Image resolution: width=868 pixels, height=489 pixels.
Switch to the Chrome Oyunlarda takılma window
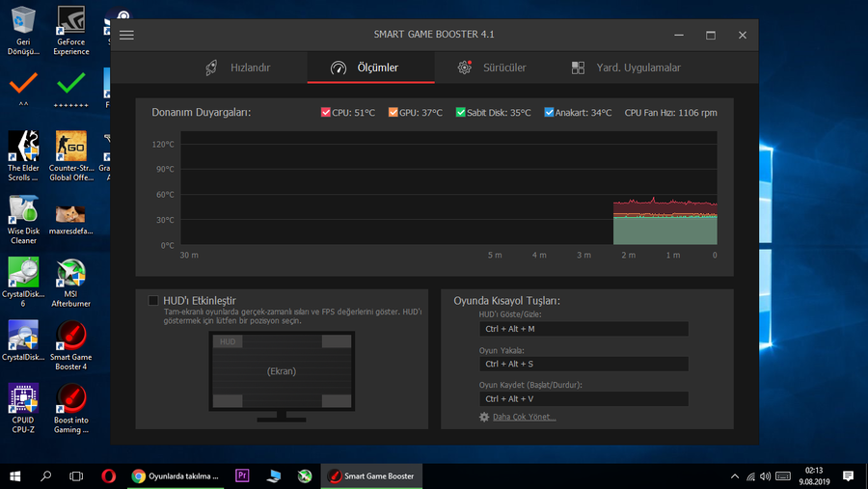pyautogui.click(x=176, y=476)
